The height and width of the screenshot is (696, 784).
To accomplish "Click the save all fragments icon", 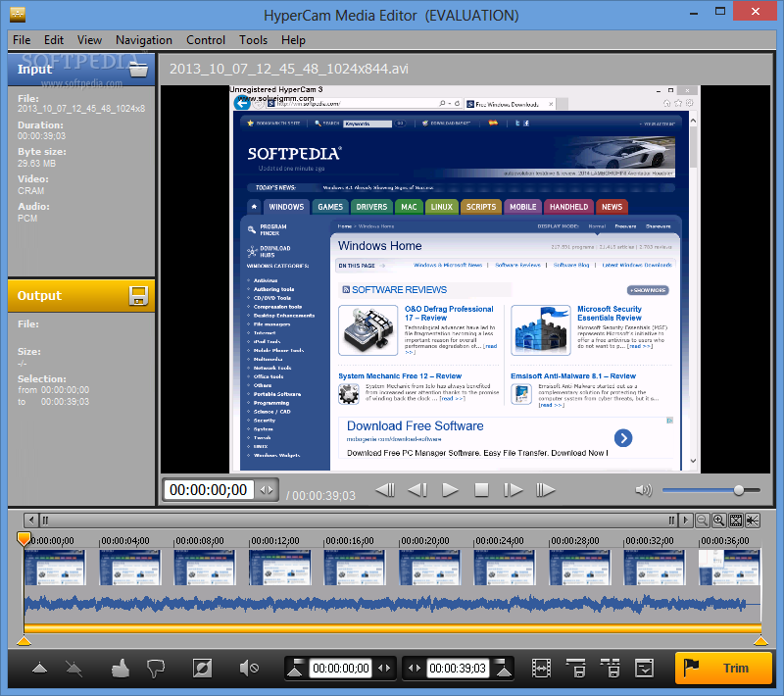I will pyautogui.click(x=610, y=668).
